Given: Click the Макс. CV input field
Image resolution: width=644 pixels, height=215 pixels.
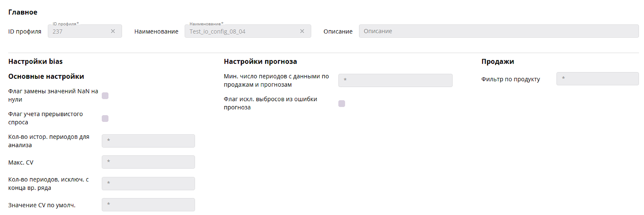Looking at the screenshot, I should coord(148,162).
